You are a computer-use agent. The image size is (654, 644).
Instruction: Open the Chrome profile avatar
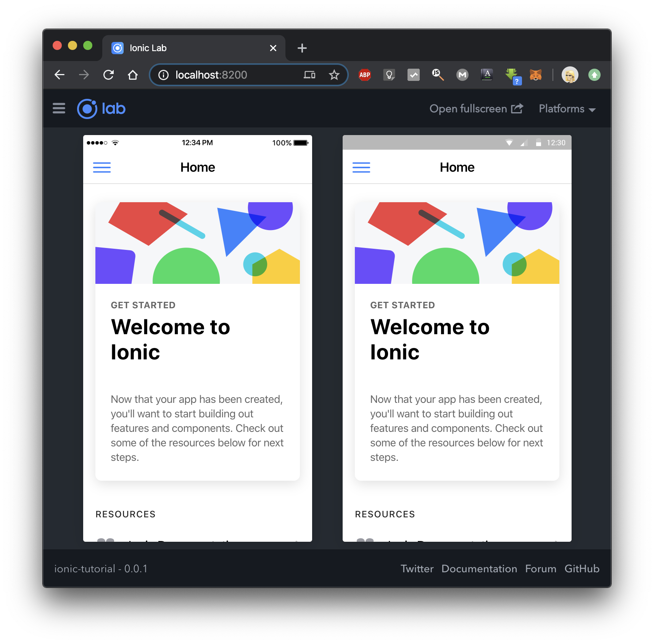coord(570,75)
